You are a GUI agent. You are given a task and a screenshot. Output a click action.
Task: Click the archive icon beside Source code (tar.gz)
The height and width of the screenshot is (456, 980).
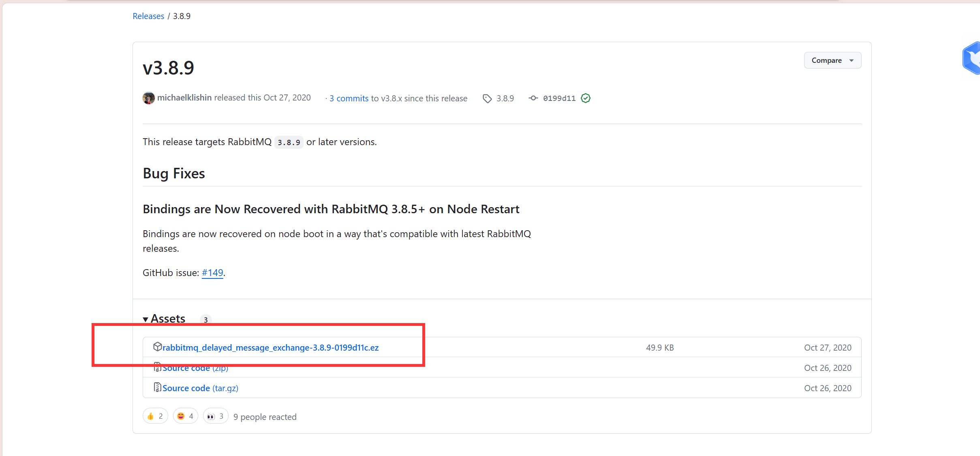(x=158, y=387)
